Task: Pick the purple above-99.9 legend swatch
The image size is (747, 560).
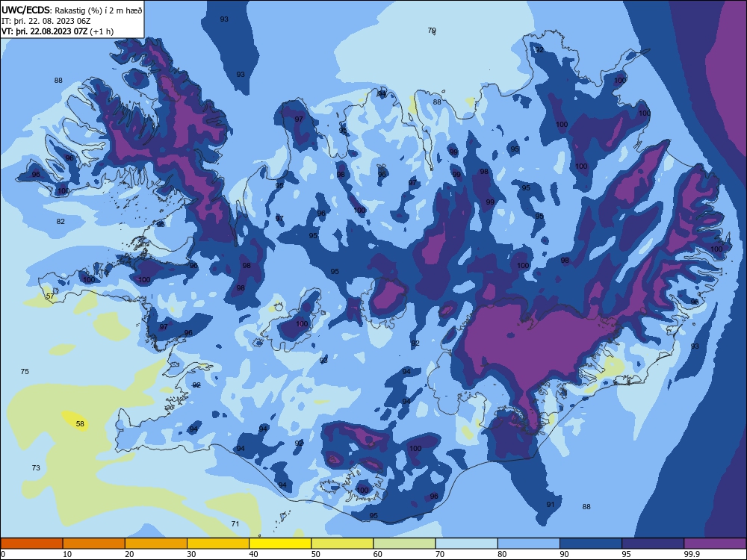Action: coord(715,544)
